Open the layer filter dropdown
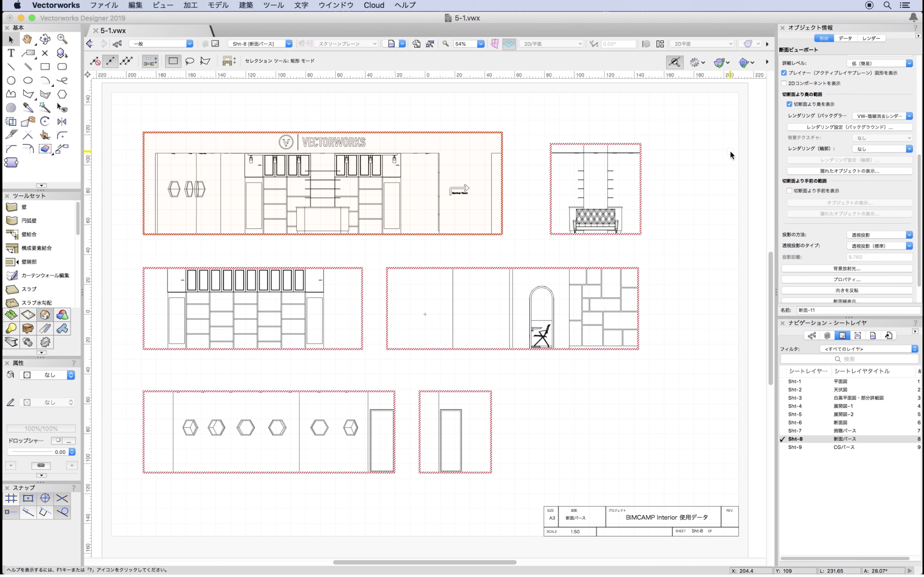Screen dimensions: 924x577 (x=869, y=349)
